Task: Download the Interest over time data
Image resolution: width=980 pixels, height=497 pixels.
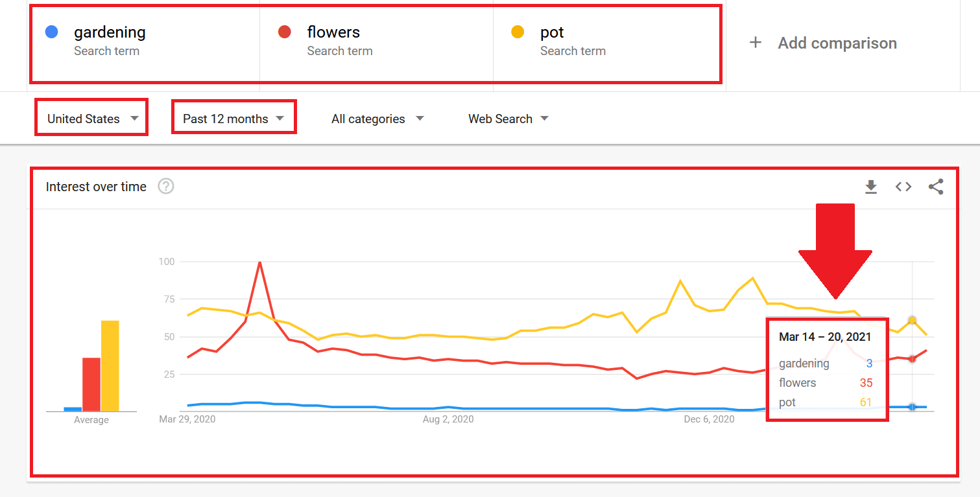Action: pyautogui.click(x=871, y=187)
